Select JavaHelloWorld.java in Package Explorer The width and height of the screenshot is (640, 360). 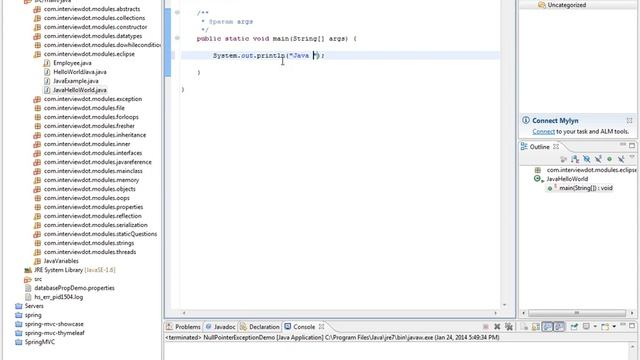click(x=80, y=90)
